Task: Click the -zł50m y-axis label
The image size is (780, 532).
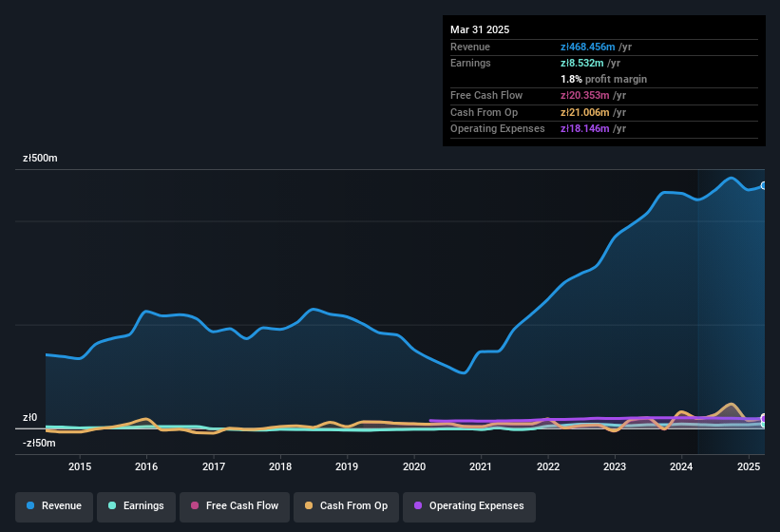Action: [39, 443]
